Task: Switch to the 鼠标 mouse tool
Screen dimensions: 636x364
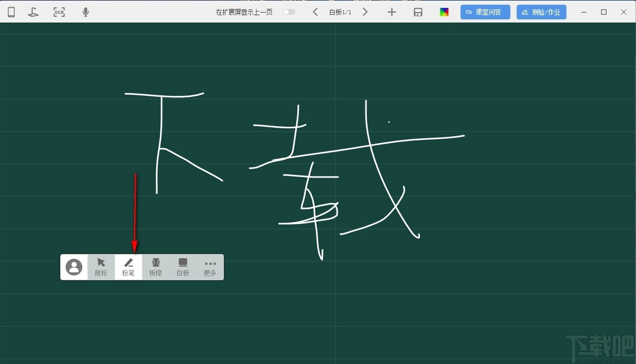Action: pyautogui.click(x=101, y=267)
